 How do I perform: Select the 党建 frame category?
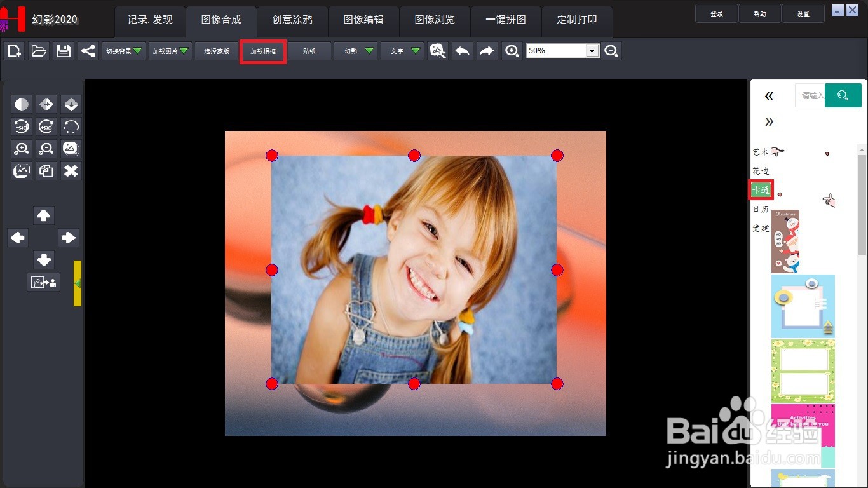[x=761, y=228]
